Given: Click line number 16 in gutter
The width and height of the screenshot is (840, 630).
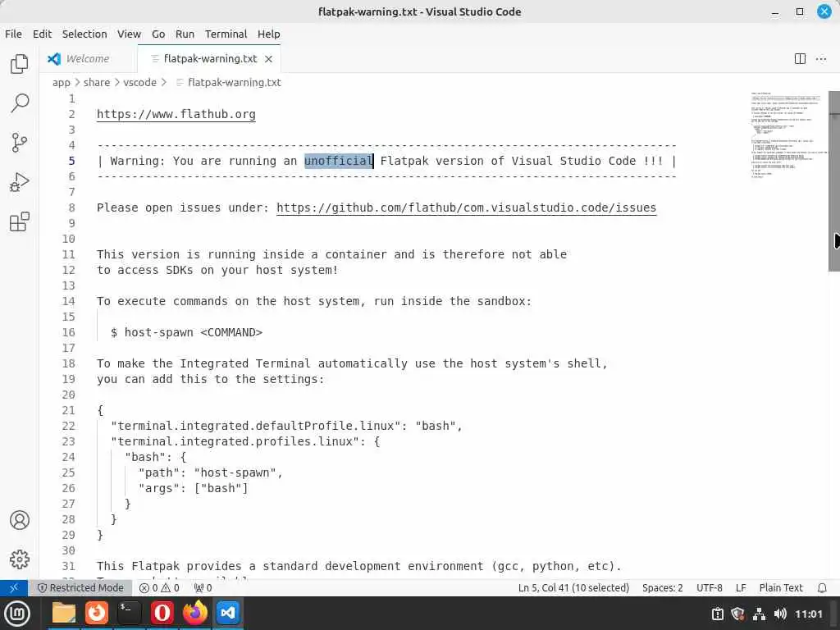Looking at the screenshot, I should [69, 333].
